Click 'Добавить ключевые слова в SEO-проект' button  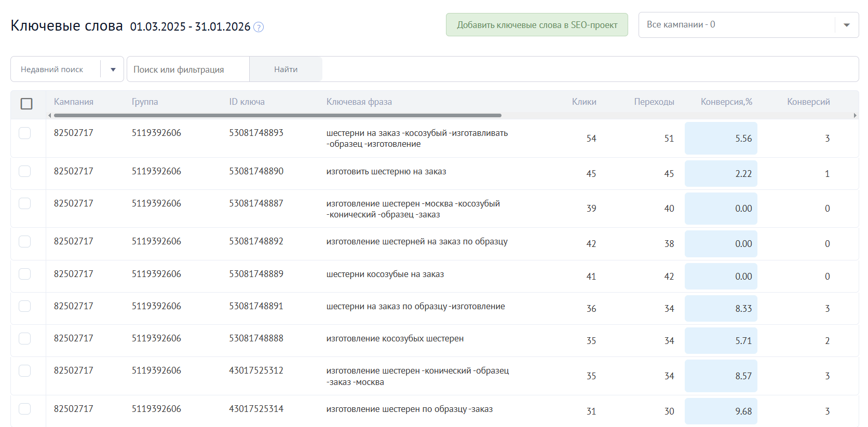[x=537, y=25]
